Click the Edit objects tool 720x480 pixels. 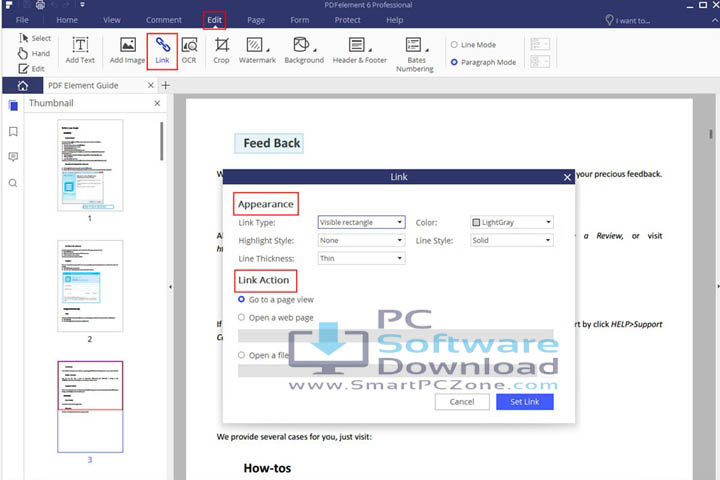tap(31, 69)
